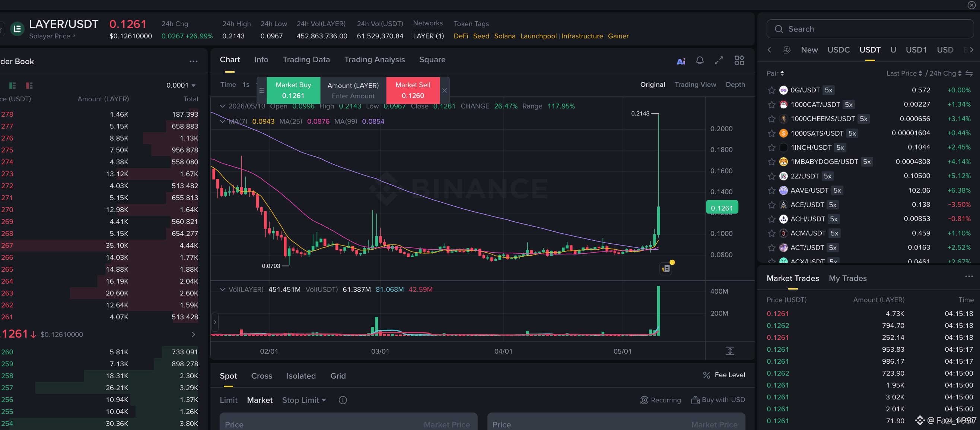980x430 pixels.
Task: Grab the quick trade panel handle
Action: pos(262,91)
